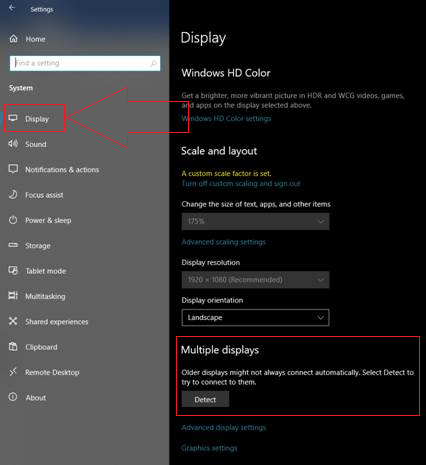Open Advanced scaling settings link

224,242
